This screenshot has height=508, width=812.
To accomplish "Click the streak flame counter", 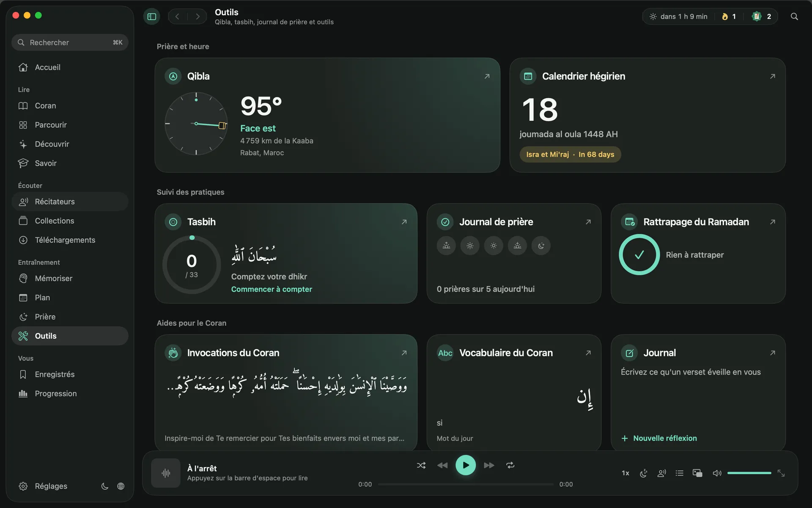I will pyautogui.click(x=729, y=17).
